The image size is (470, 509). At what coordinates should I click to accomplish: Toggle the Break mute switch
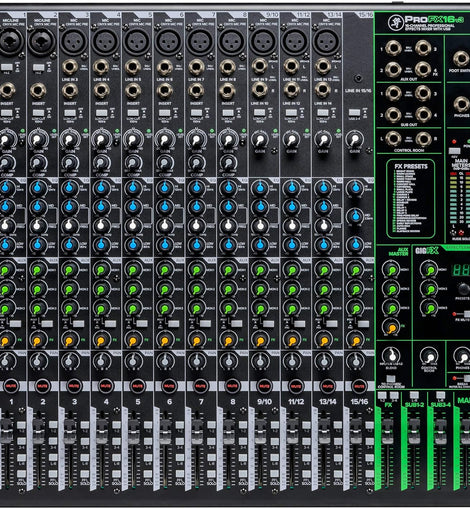click(x=467, y=378)
